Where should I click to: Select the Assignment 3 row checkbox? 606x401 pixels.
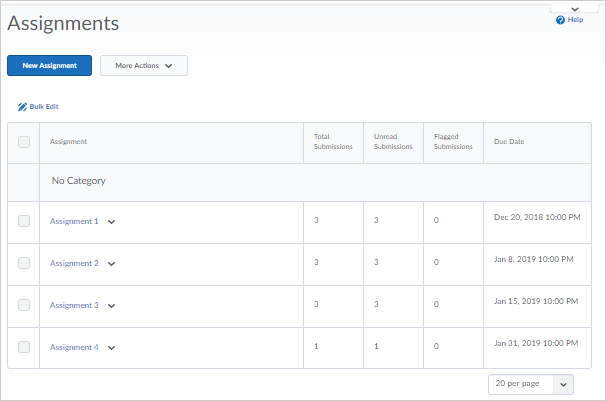24,305
